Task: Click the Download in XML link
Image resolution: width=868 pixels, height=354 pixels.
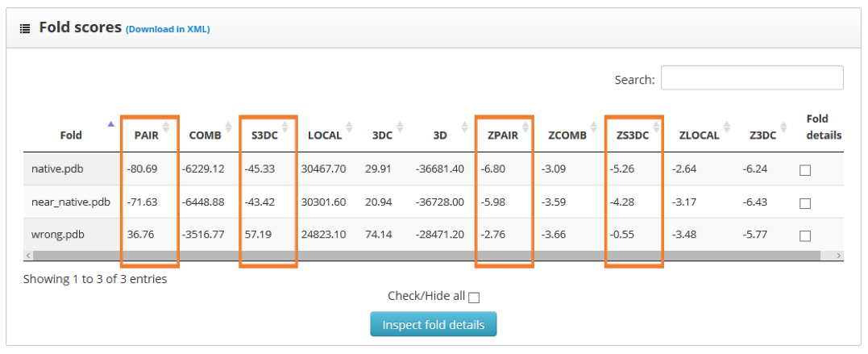Action: [168, 29]
